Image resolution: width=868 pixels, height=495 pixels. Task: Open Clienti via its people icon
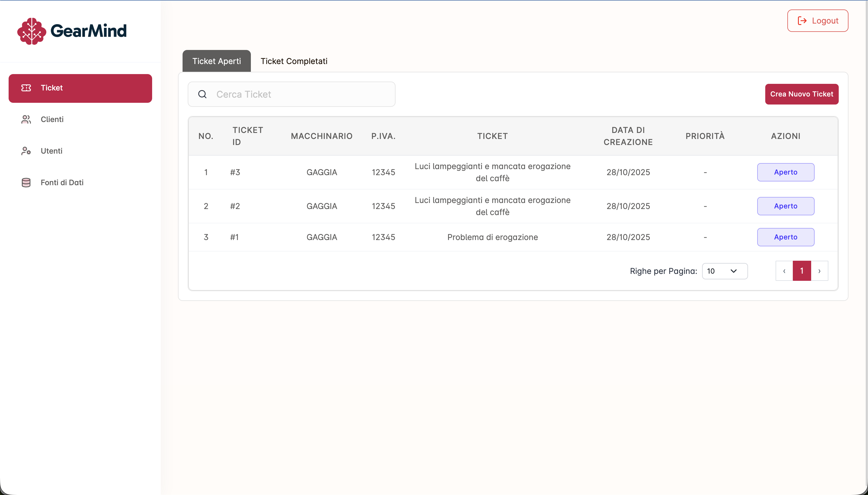pos(26,119)
